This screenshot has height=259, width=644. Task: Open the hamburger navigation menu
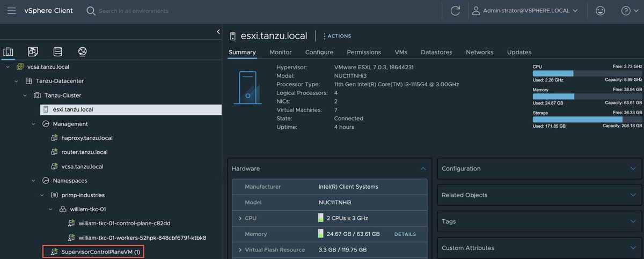pyautogui.click(x=12, y=11)
